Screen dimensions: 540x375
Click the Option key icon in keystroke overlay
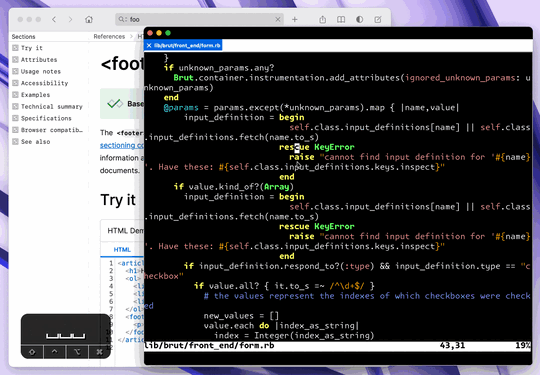pos(77,352)
